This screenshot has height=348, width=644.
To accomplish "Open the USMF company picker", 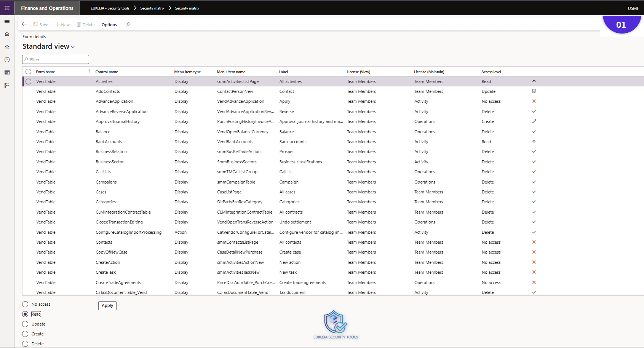I will [633, 8].
